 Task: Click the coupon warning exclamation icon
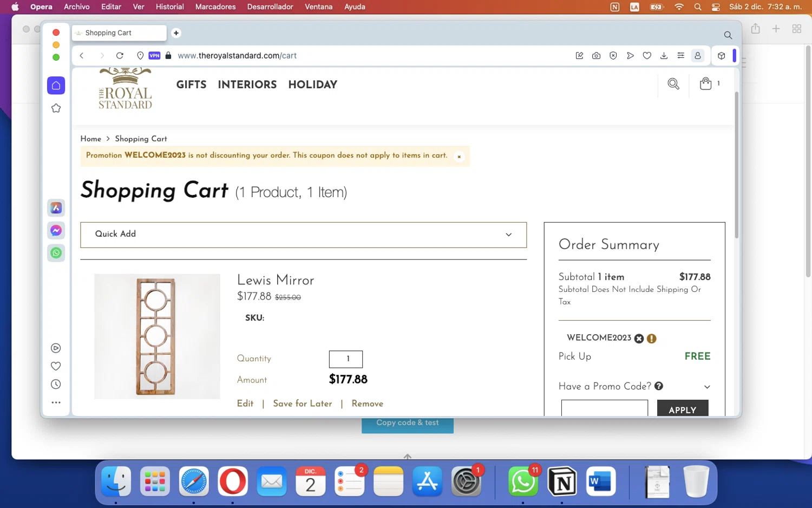click(x=652, y=338)
